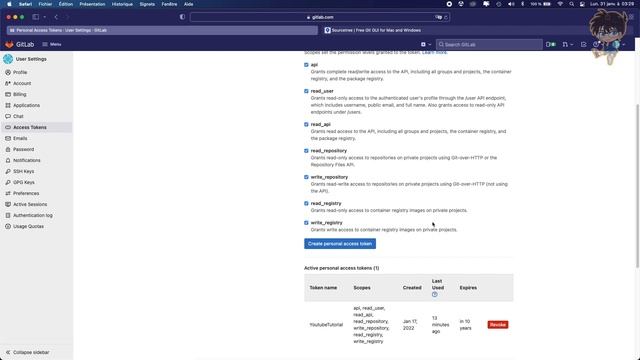640x360 pixels.
Task: Click the Active Sessions monitor icon
Action: [x=8, y=204]
